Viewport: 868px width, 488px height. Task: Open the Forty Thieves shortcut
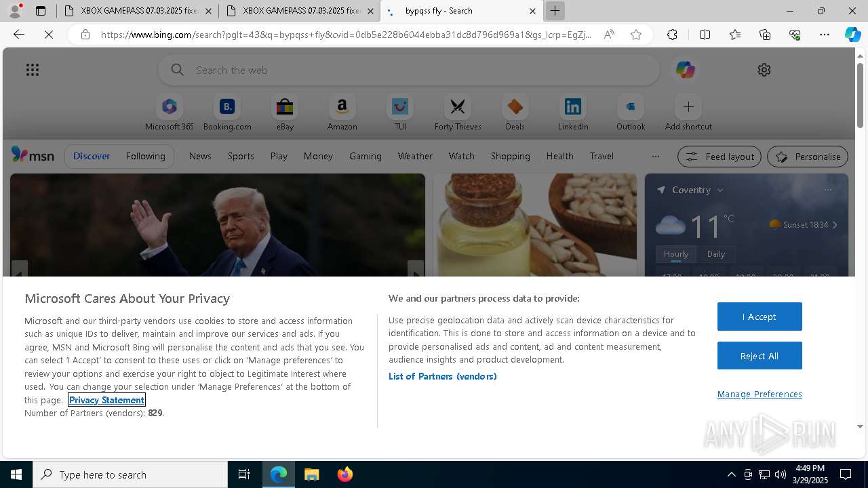click(x=458, y=113)
